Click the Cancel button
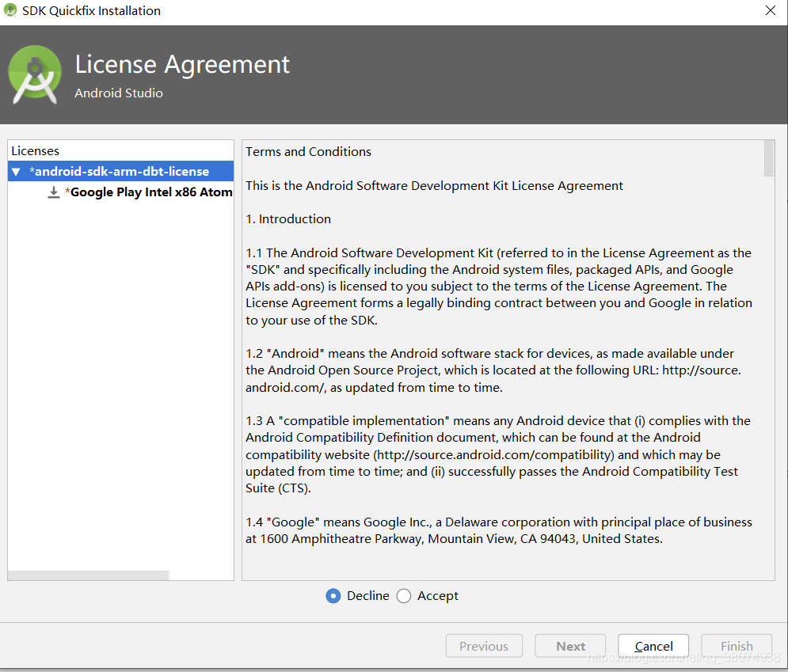Screen dimensions: 788x672 [x=653, y=646]
